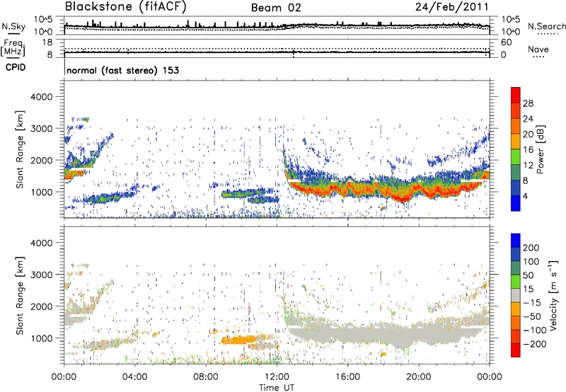The height and width of the screenshot is (392, 566).
Task: Click the '12:00' time axis tick
Action: [277, 377]
